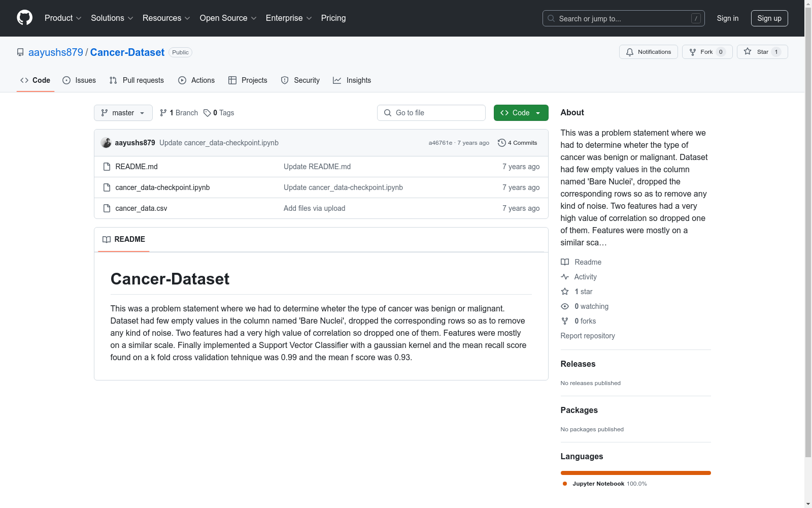Click Report repository link

pyautogui.click(x=588, y=336)
